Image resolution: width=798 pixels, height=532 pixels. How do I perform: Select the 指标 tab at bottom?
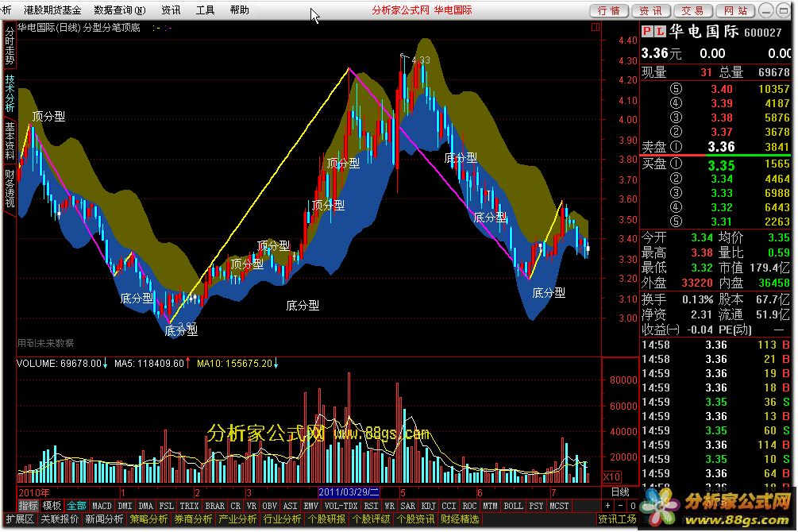click(28, 506)
